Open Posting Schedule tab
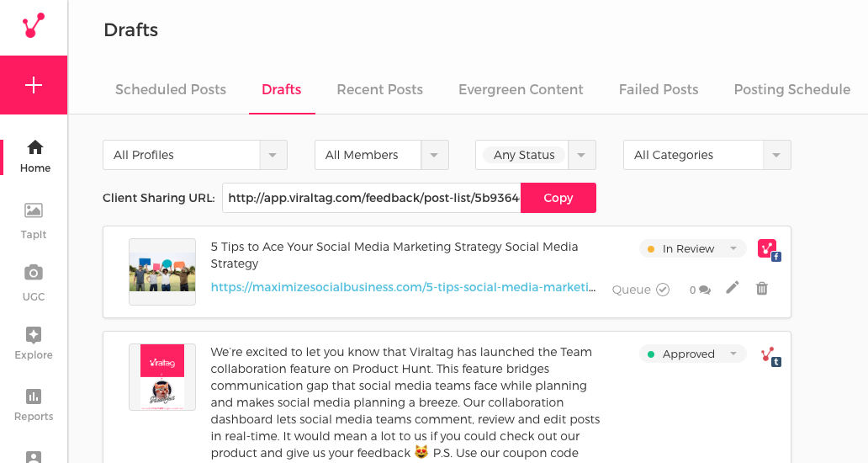 tap(791, 90)
